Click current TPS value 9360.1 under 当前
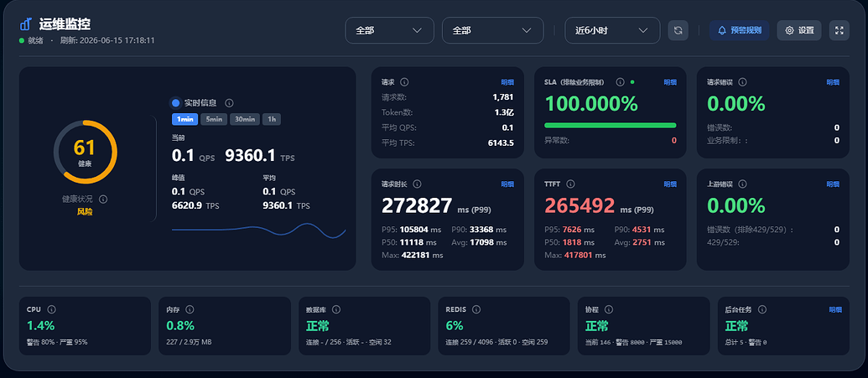This screenshot has height=378, width=868. (x=250, y=156)
